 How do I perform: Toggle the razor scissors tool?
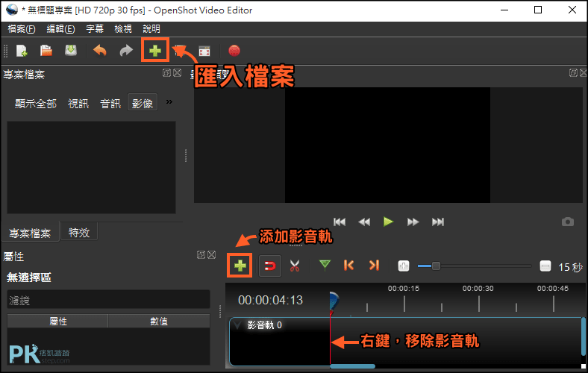(x=295, y=266)
